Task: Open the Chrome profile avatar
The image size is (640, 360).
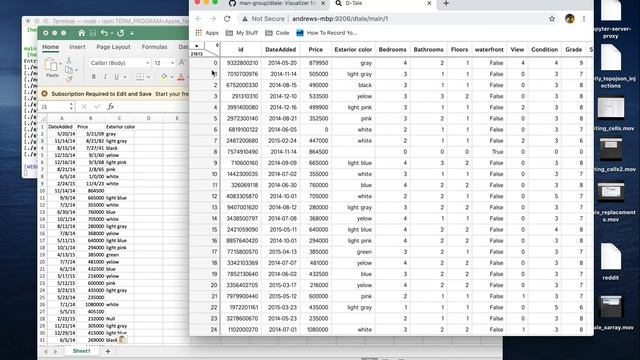Action: click(x=570, y=18)
